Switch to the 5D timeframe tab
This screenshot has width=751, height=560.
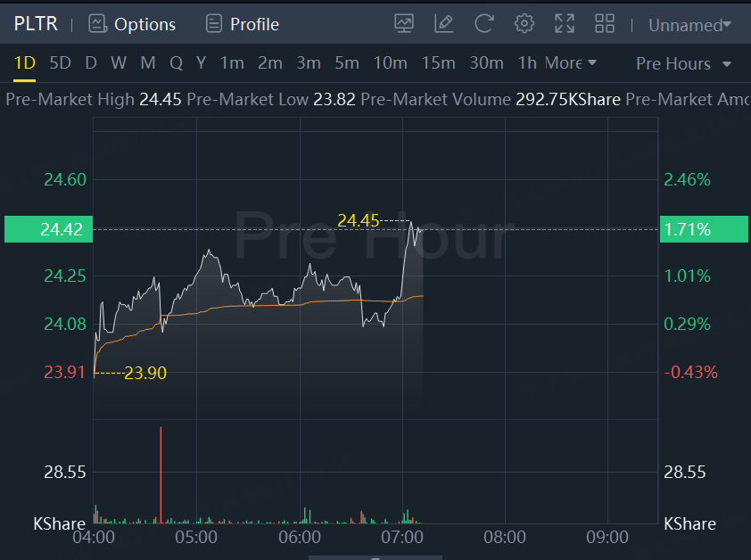tap(60, 63)
